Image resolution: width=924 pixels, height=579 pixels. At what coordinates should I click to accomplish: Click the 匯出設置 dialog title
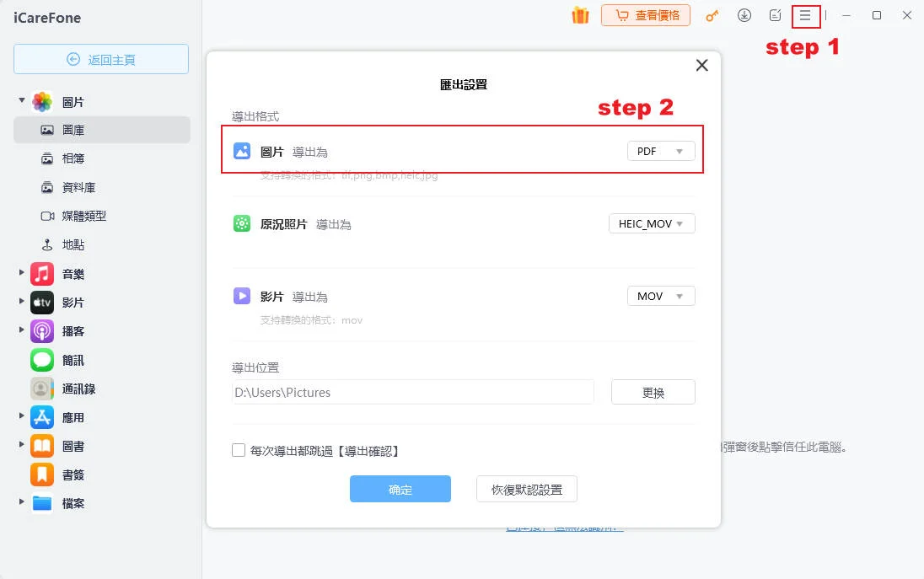(x=464, y=85)
